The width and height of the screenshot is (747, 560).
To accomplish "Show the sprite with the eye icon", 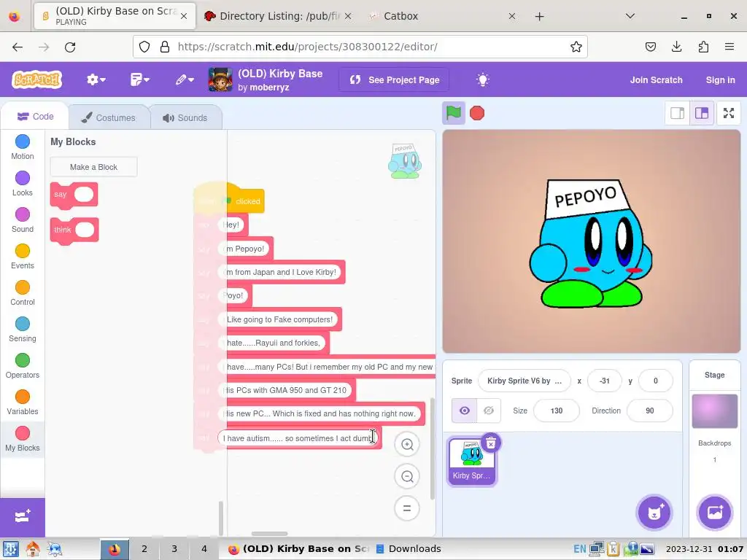I will coord(464,411).
